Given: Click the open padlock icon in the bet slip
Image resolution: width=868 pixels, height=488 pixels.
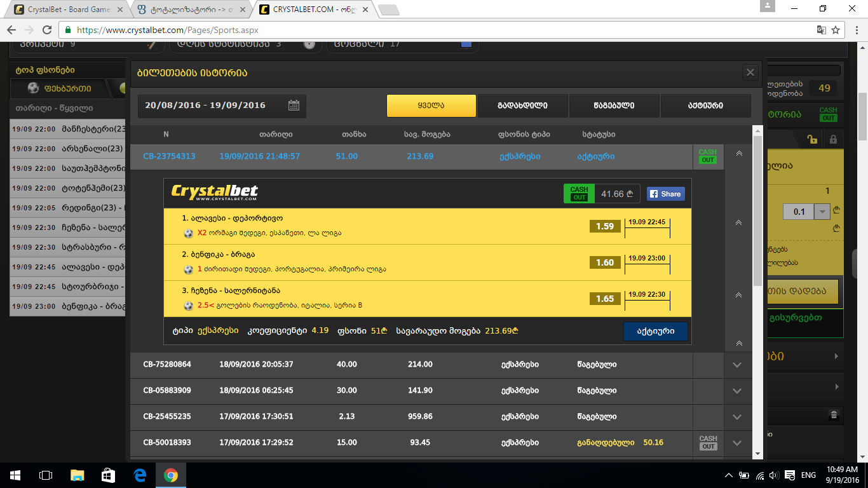Looking at the screenshot, I should pyautogui.click(x=811, y=139).
